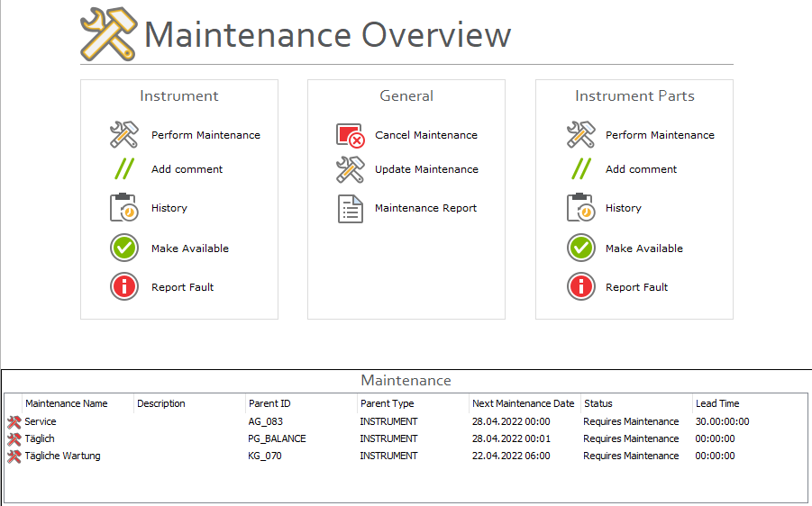Click maintenance icon of Tägliche Wartung row
Viewport: 812px width, 506px height.
pyautogui.click(x=14, y=456)
